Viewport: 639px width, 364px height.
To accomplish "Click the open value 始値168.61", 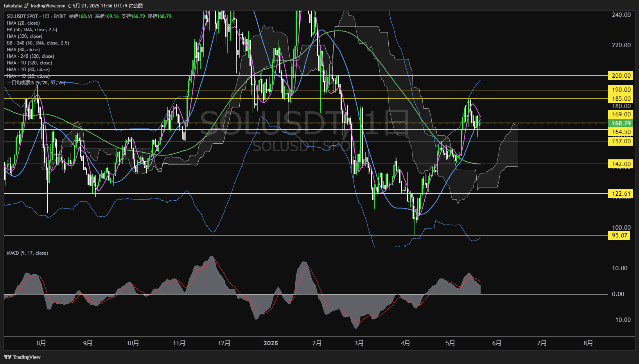I will [81, 16].
